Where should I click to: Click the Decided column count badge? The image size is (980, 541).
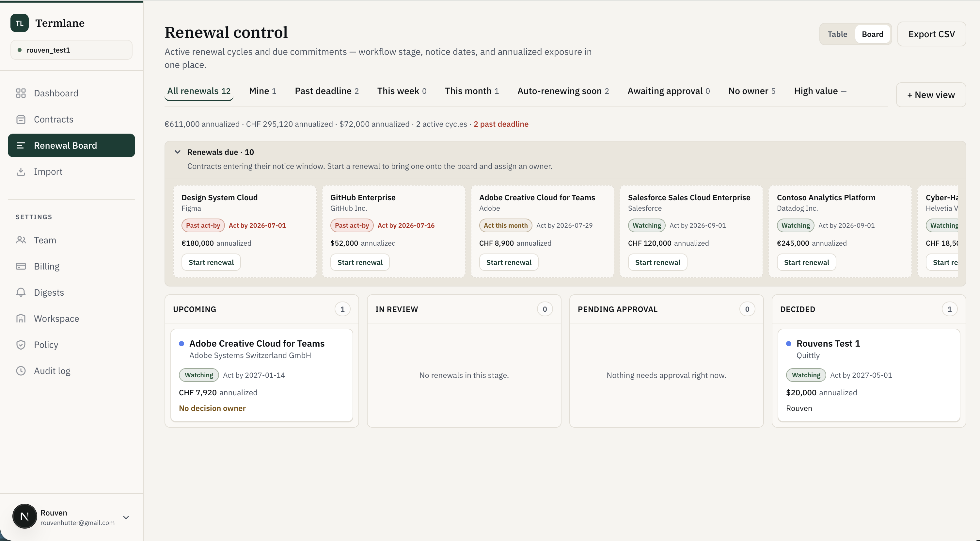(x=950, y=309)
